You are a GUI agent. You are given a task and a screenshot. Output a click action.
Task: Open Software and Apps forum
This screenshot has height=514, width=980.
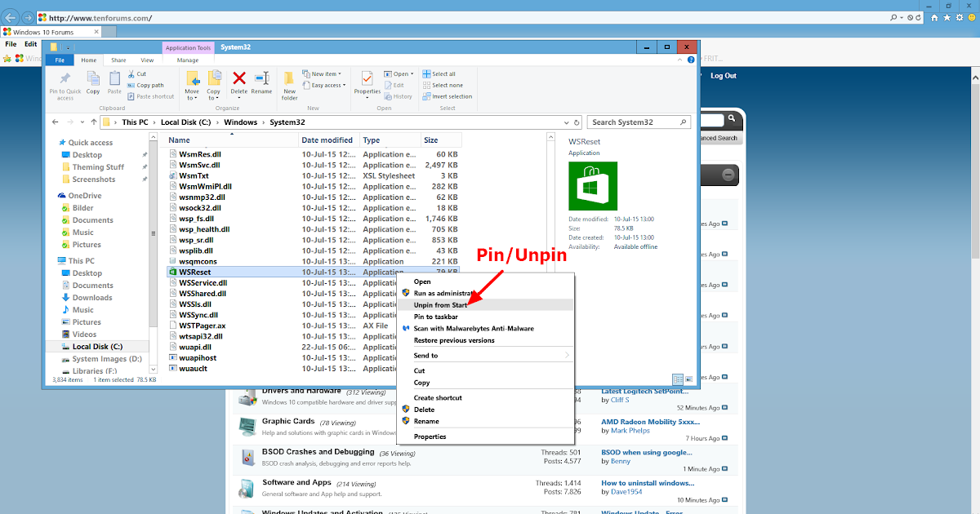[x=296, y=482]
